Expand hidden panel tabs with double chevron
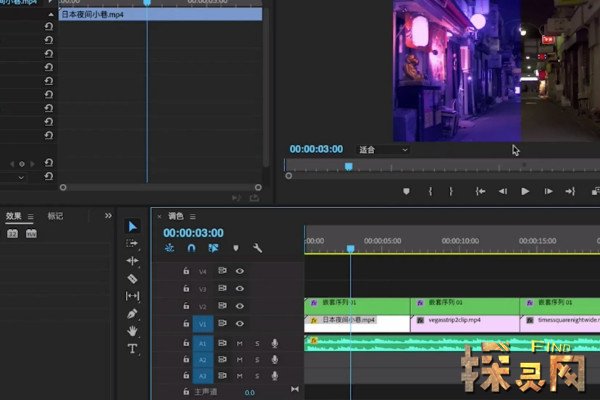600x400 pixels. [x=109, y=215]
